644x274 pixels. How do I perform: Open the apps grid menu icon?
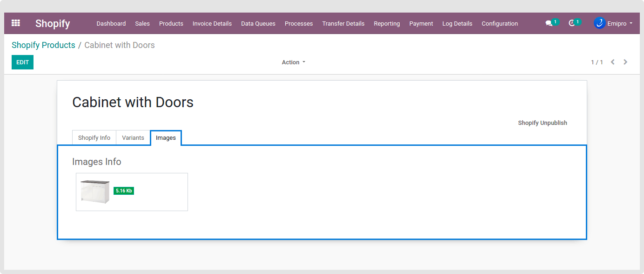coord(16,23)
